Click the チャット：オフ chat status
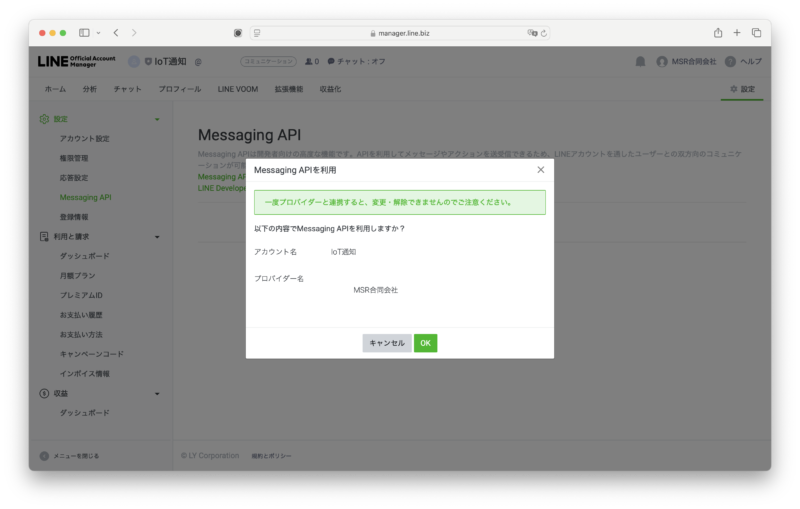 coord(356,62)
